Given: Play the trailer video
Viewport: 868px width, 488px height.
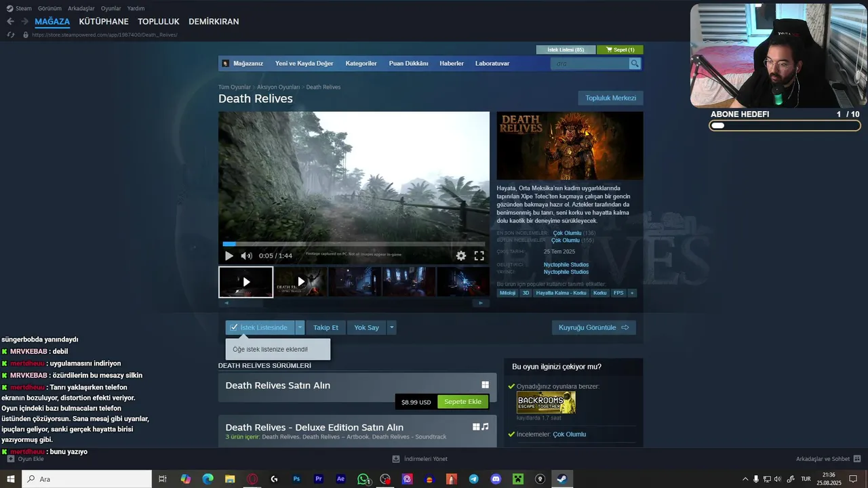Looking at the screenshot, I should (229, 256).
